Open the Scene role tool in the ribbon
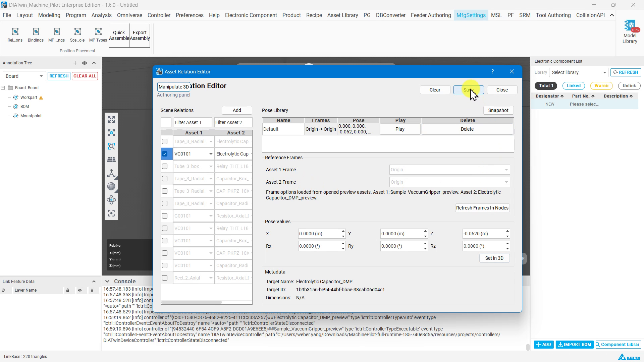 pos(77,35)
